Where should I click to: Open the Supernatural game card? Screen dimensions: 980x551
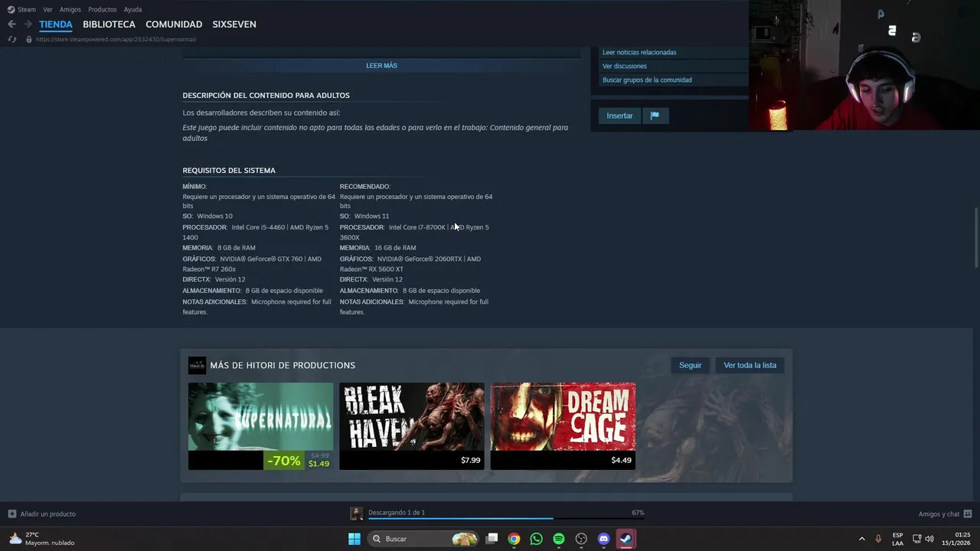click(x=260, y=426)
